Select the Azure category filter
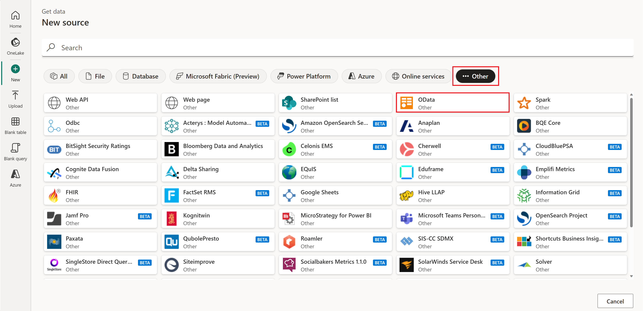 click(361, 76)
